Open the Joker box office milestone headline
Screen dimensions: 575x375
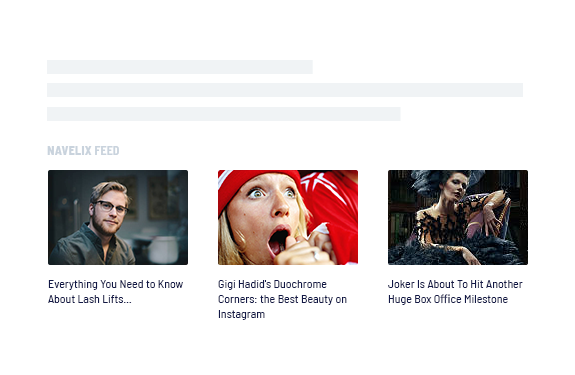pyautogui.click(x=455, y=292)
